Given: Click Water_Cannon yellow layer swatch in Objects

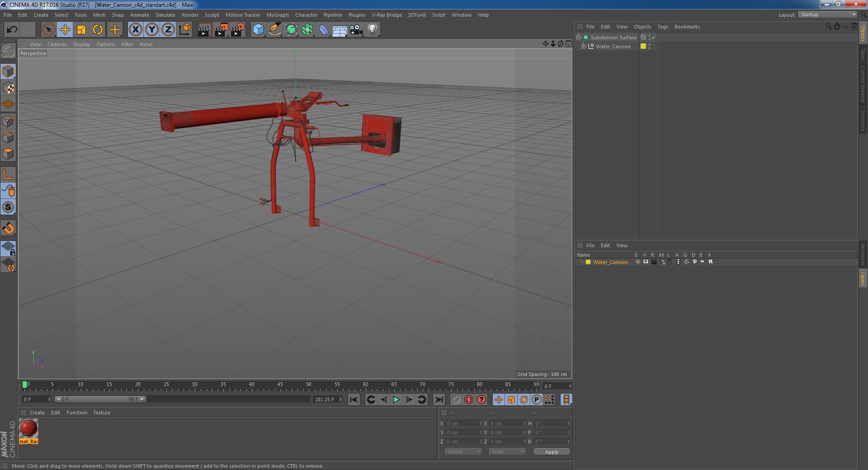Looking at the screenshot, I should pyautogui.click(x=643, y=46).
